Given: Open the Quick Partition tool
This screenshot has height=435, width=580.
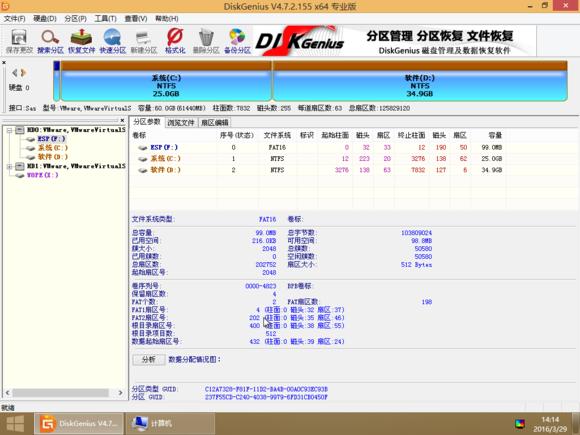Looking at the screenshot, I should click(x=112, y=41).
